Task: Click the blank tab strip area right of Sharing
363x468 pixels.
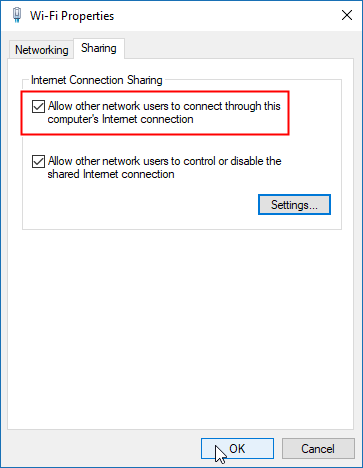Action: (238, 48)
